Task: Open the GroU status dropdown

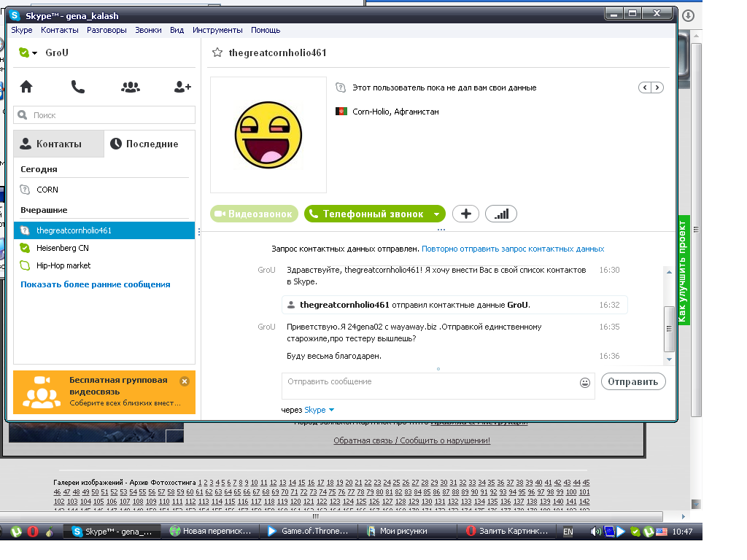Action: pos(28,52)
